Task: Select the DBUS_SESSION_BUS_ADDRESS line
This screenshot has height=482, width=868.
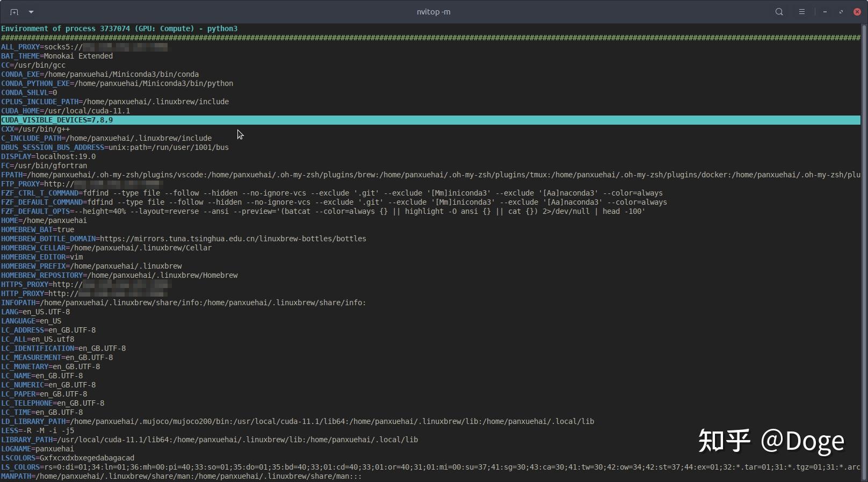Action: point(115,147)
